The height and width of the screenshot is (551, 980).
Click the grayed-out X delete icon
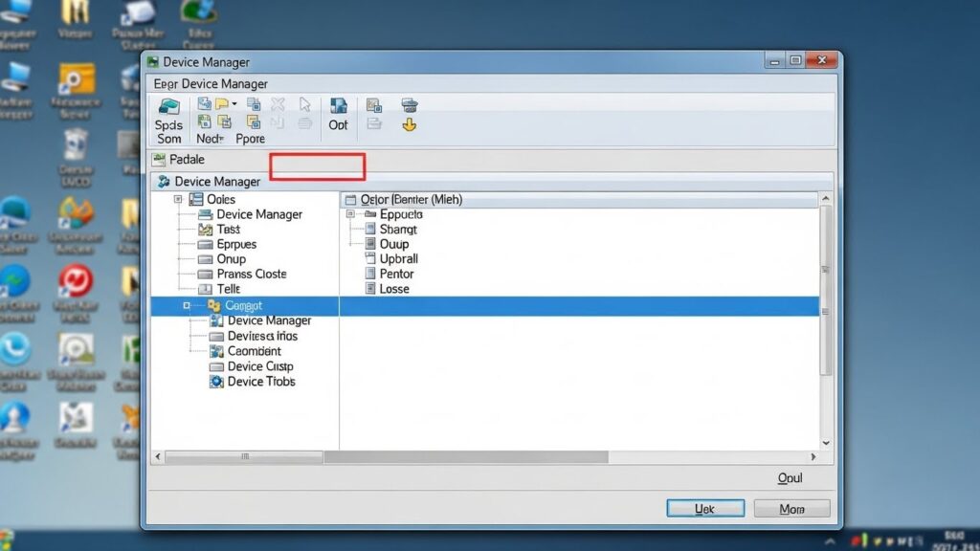278,104
